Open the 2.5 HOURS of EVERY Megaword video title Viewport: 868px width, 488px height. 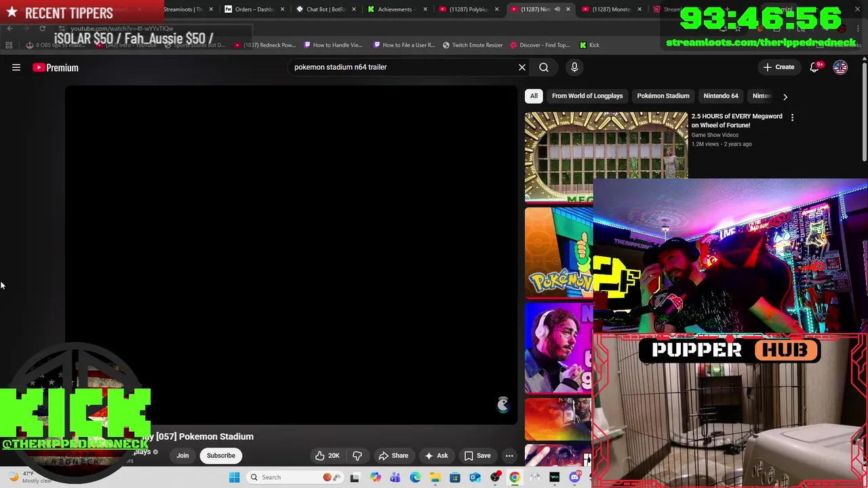(736, 121)
